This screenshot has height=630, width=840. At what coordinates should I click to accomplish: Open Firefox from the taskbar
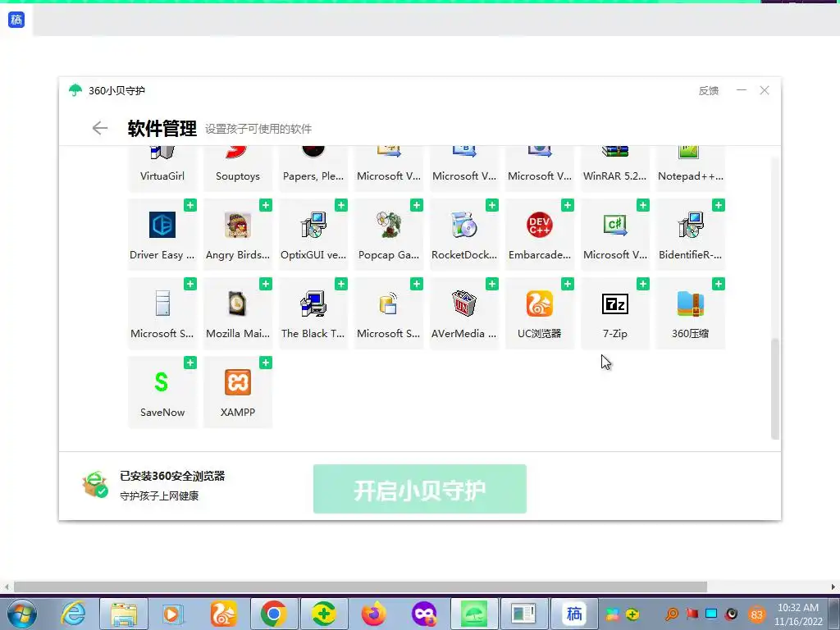(374, 614)
